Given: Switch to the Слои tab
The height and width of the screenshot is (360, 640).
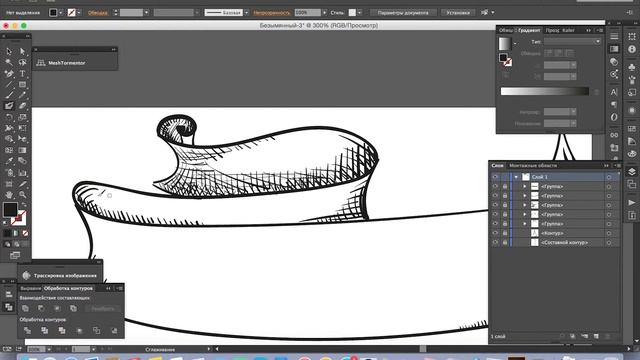Looking at the screenshot, I should click(x=498, y=165).
